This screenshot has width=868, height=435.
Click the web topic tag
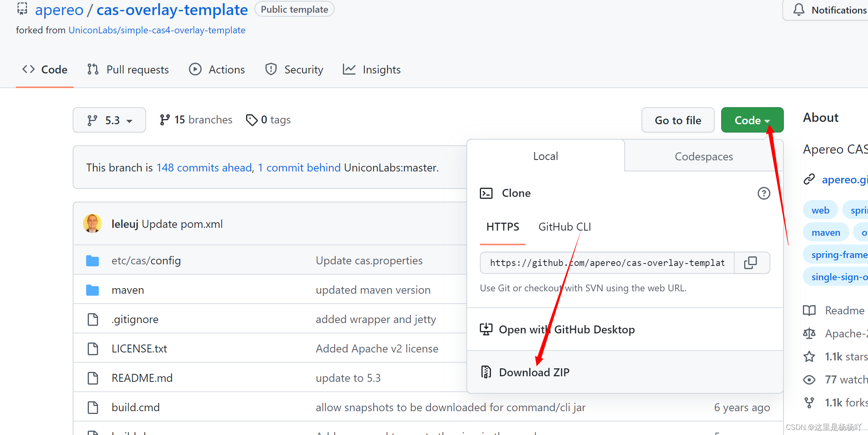click(x=820, y=210)
